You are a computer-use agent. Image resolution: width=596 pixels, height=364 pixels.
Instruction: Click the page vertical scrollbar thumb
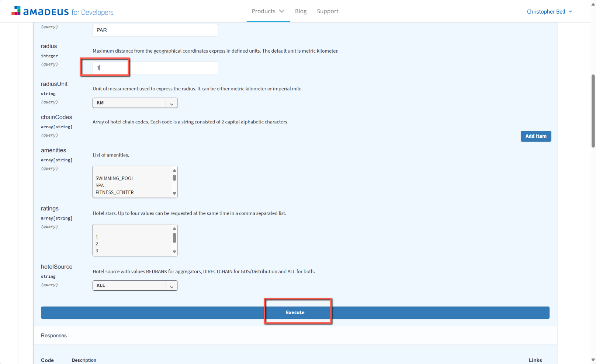(593, 111)
